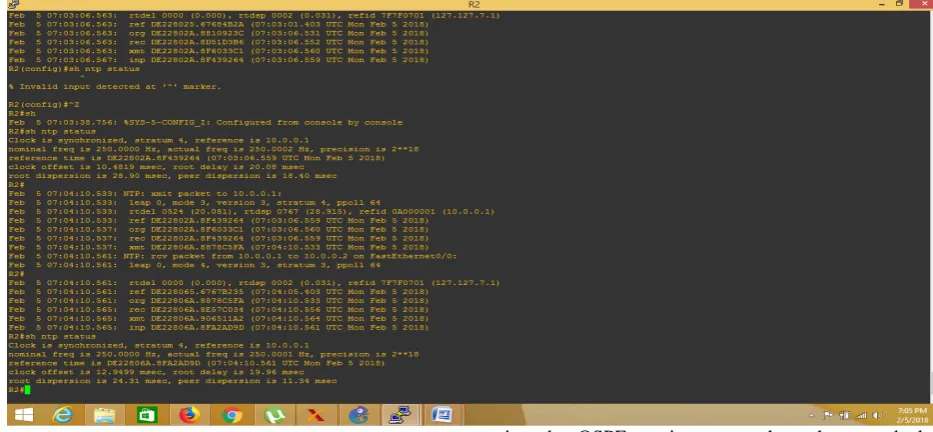
Task: Open the Windows Start menu
Action: (24, 415)
